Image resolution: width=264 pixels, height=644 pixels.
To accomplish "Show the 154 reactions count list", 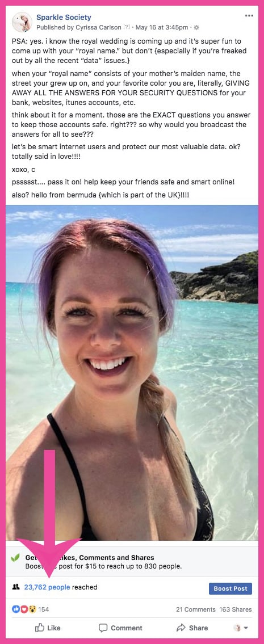I will click(x=44, y=609).
